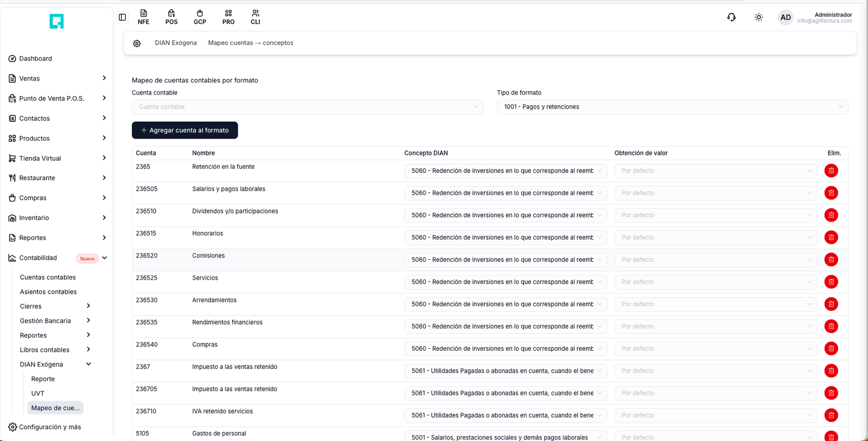
Task: Delete row 2367 Impuesto a las ventas retenido
Action: tap(831, 371)
